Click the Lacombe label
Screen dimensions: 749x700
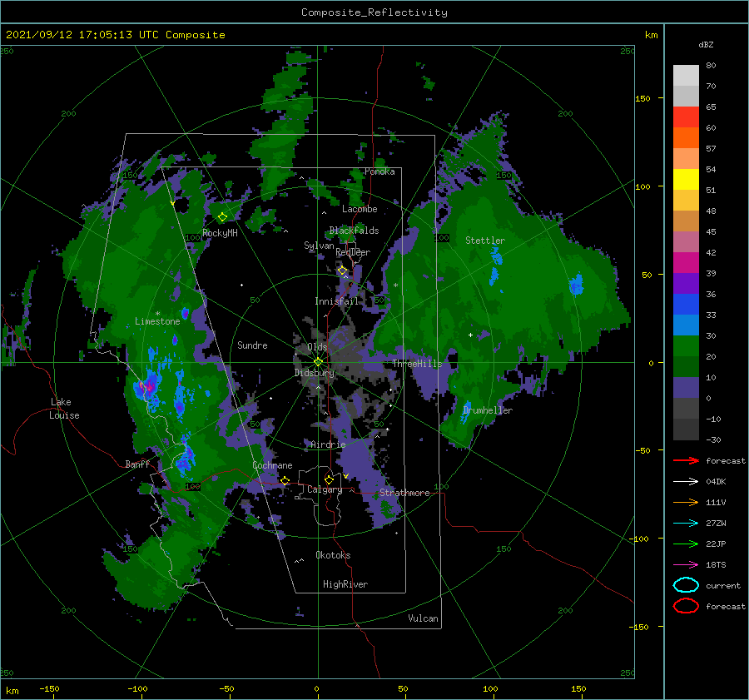tap(360, 209)
